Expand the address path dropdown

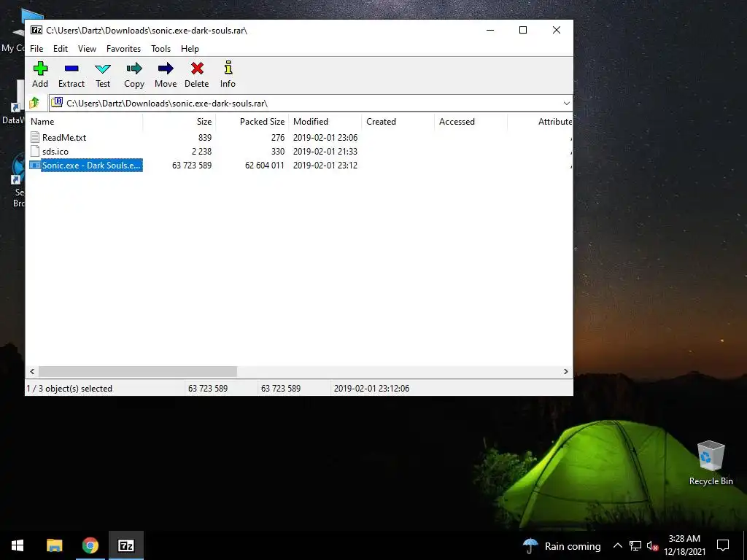click(566, 104)
